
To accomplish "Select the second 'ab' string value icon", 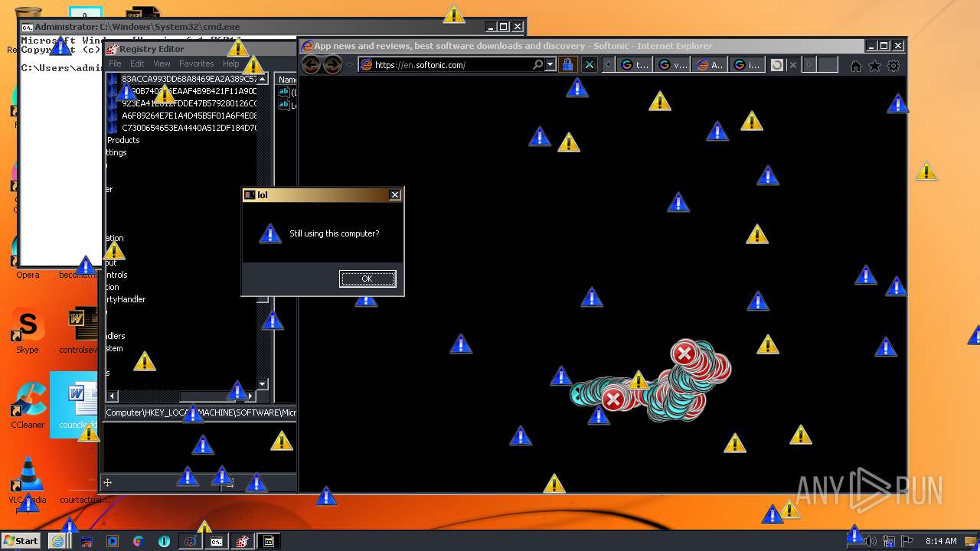I will (283, 105).
